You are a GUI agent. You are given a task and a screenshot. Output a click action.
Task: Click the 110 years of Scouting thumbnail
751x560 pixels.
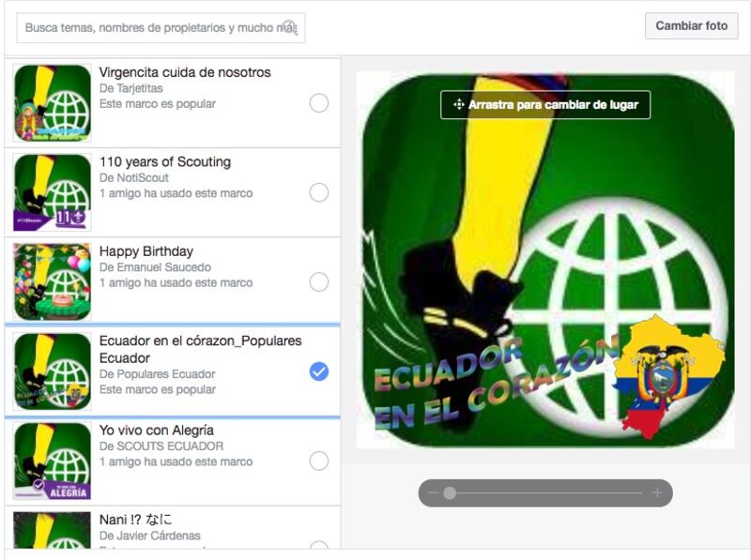pos(53,192)
